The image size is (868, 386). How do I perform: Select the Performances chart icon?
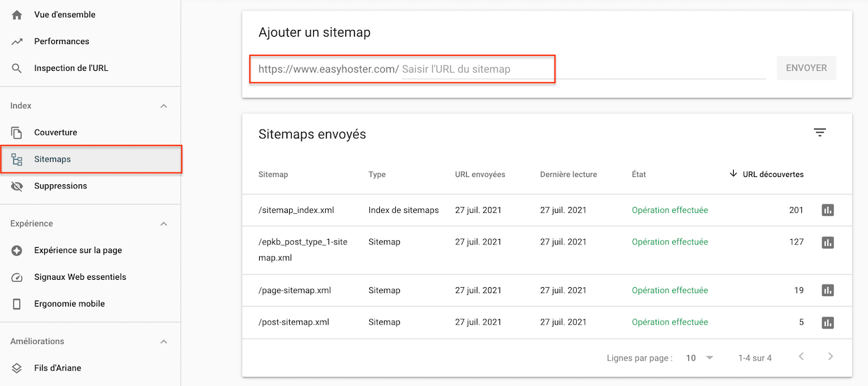pyautogui.click(x=16, y=41)
